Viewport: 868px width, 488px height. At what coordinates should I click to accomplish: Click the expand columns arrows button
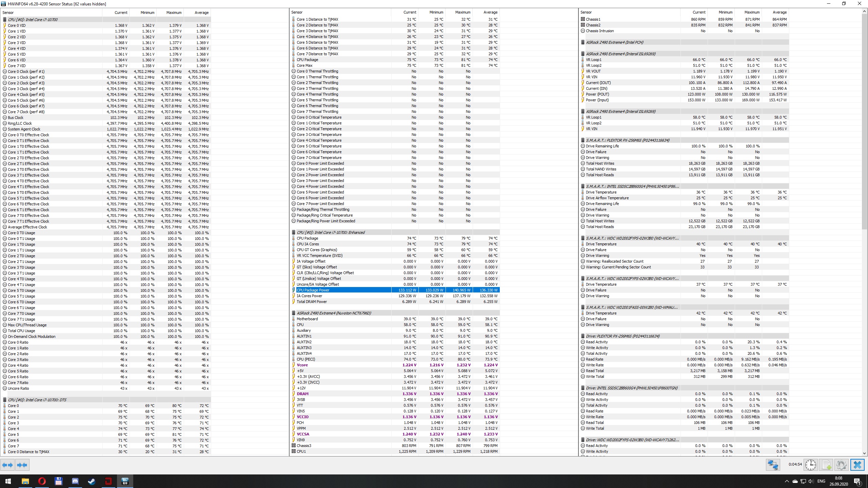7,465
